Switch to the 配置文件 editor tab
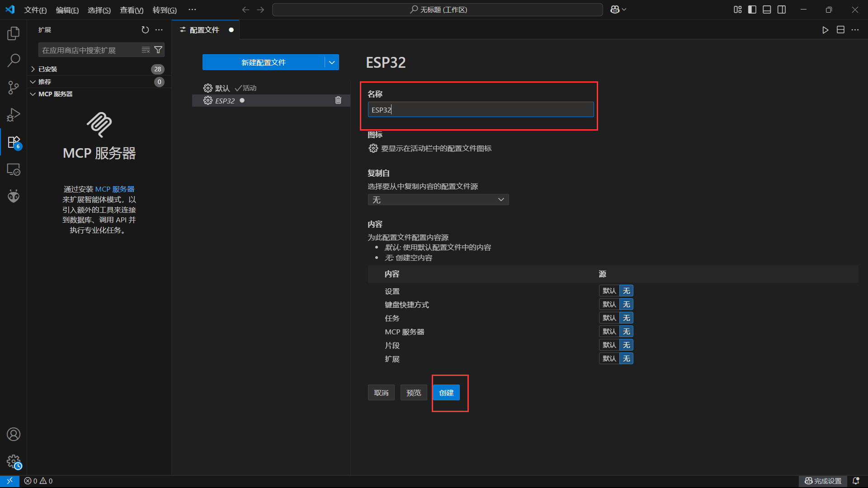The image size is (868, 488). pyautogui.click(x=205, y=30)
